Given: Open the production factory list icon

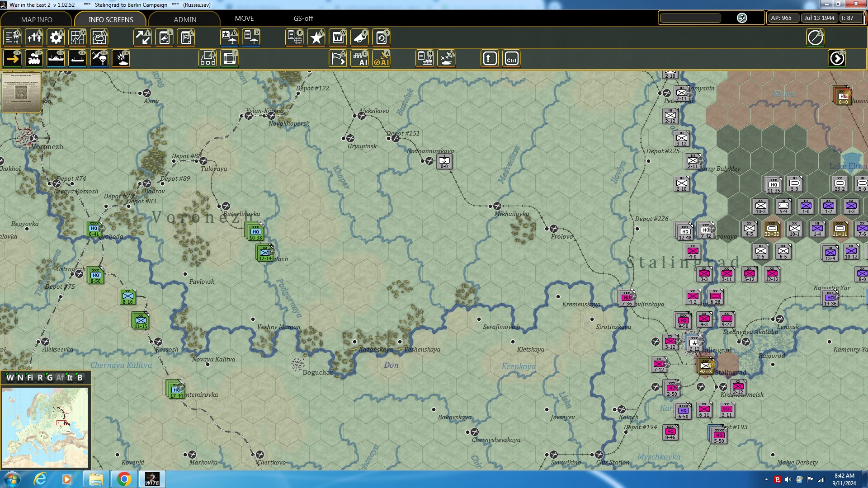Looking at the screenshot, I should pyautogui.click(x=425, y=59).
